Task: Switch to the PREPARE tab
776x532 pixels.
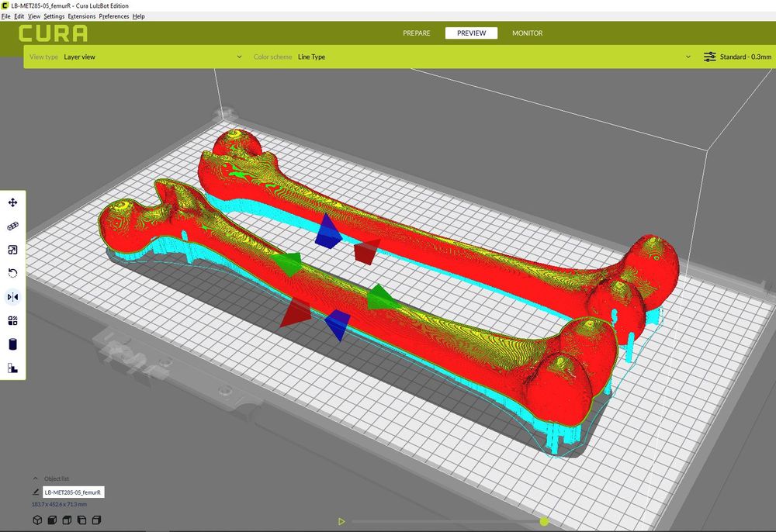Action: pyautogui.click(x=417, y=33)
